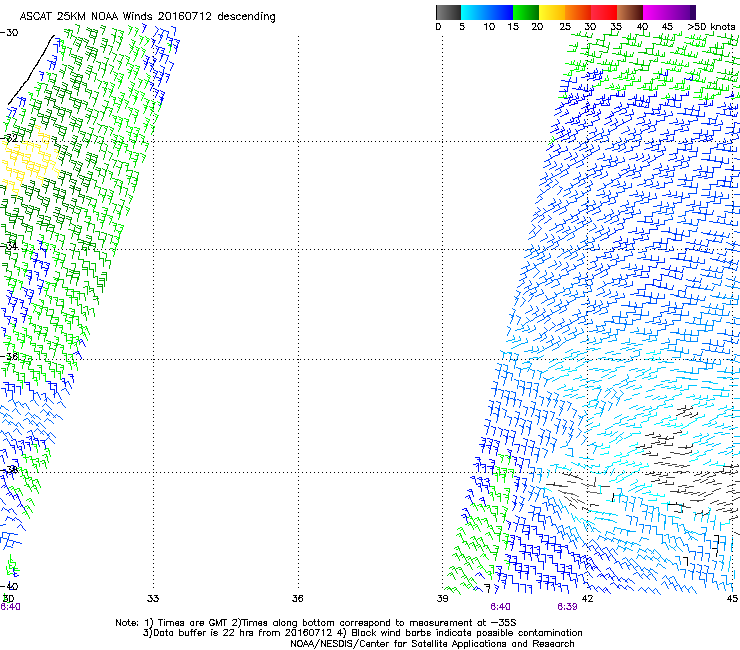The height and width of the screenshot is (650, 740).
Task: Click the '6:40' time label beside '6:39'
Action: pyautogui.click(x=500, y=607)
